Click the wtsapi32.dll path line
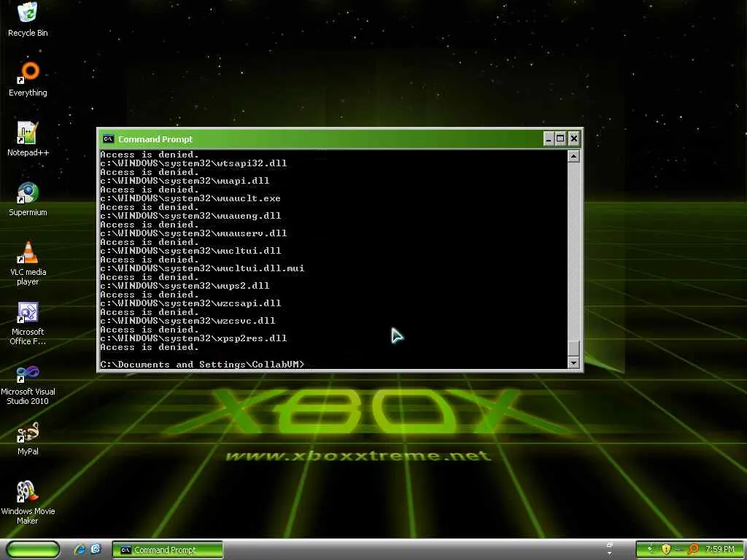Screen dimensions: 747x560 (x=193, y=163)
